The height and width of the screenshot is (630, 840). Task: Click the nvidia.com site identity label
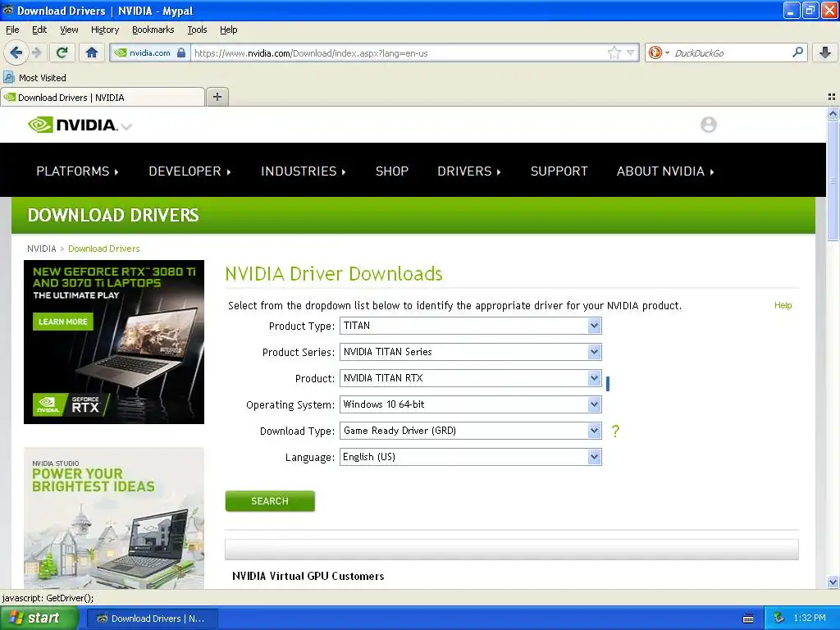point(149,53)
